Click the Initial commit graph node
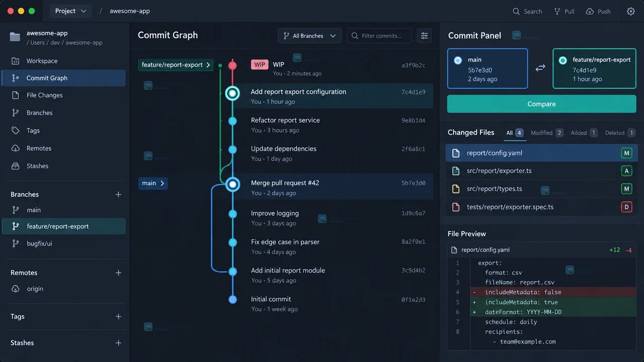644x362 pixels. click(x=232, y=299)
